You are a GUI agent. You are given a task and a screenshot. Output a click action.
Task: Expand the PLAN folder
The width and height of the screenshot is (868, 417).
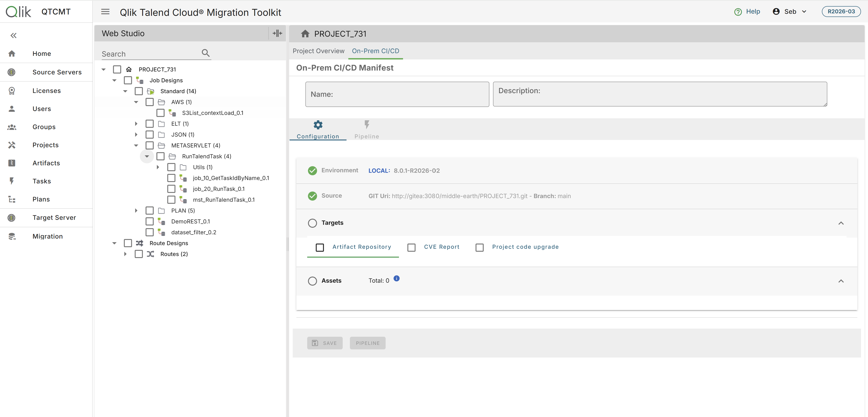tap(136, 210)
